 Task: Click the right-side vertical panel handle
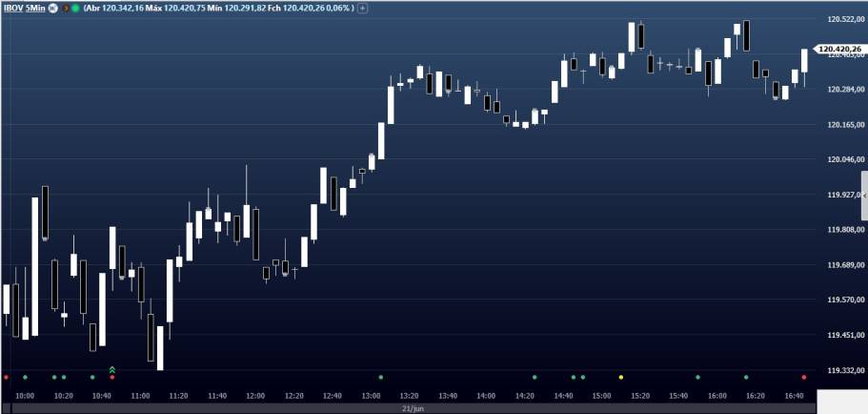point(864,195)
